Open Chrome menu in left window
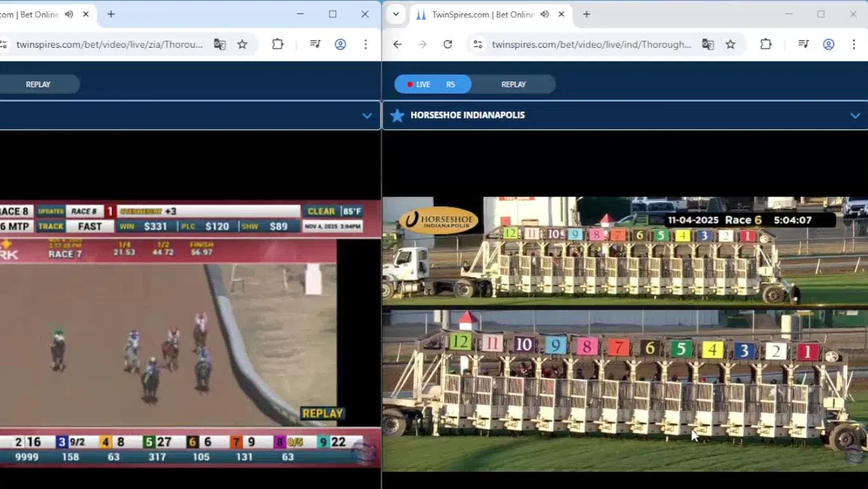The width and height of the screenshot is (868, 489). [365, 44]
